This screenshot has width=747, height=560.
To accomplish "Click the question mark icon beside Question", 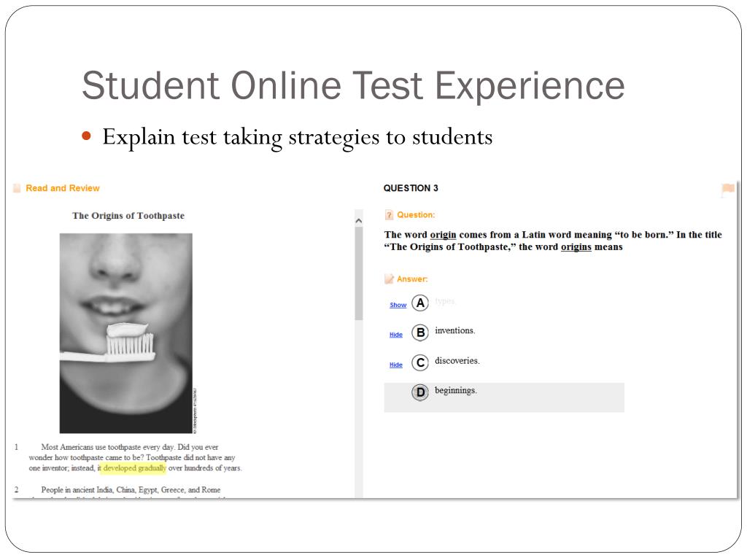I will click(x=389, y=215).
